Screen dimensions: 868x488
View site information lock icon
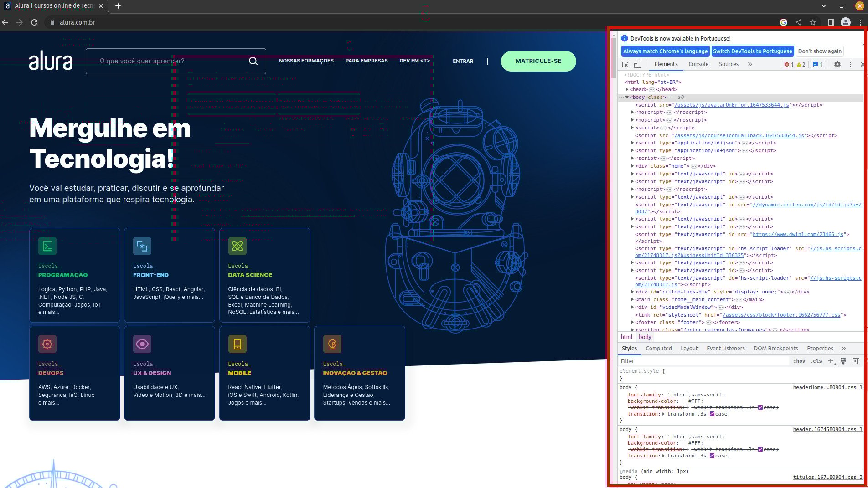click(x=52, y=22)
